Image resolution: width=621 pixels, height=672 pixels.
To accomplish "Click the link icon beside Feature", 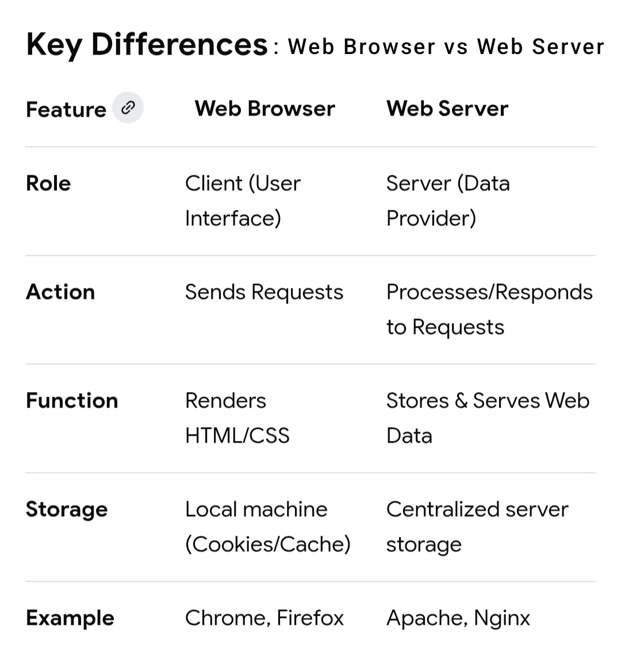I will [128, 107].
